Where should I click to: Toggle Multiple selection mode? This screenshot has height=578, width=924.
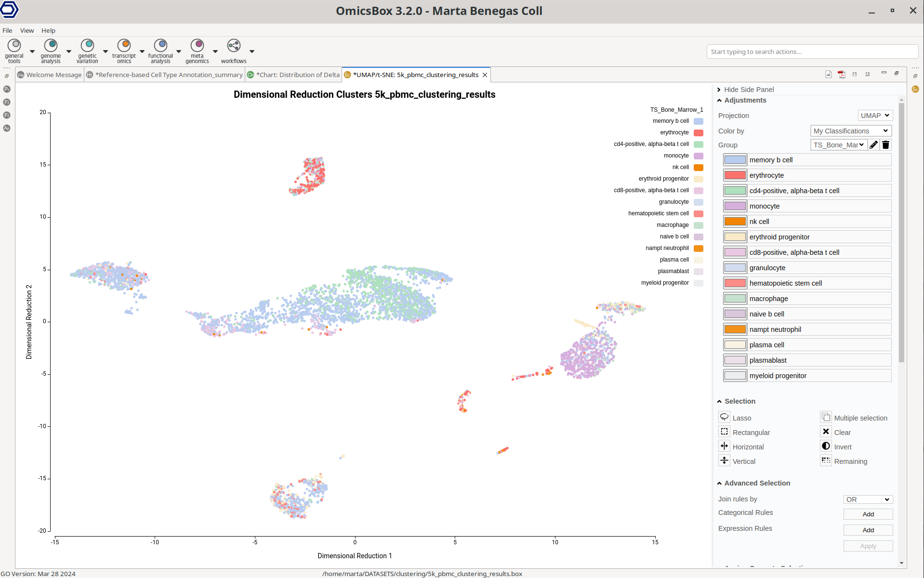click(826, 418)
